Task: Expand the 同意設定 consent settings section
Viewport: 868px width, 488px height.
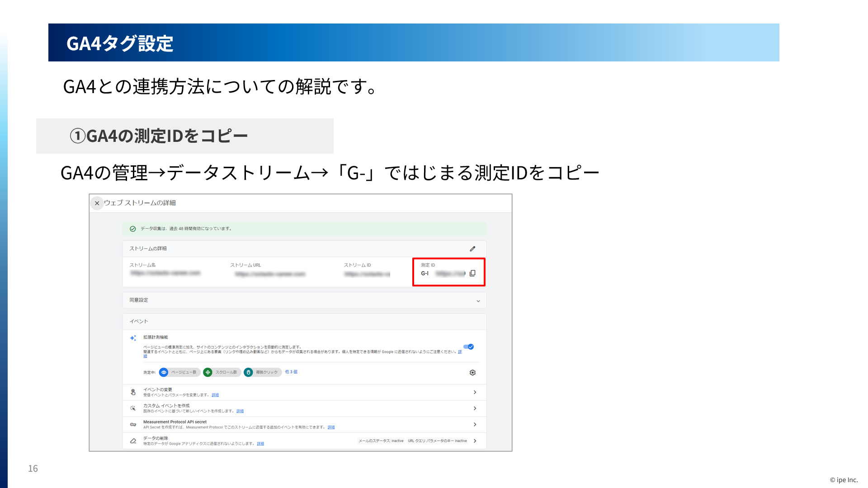Action: (478, 301)
